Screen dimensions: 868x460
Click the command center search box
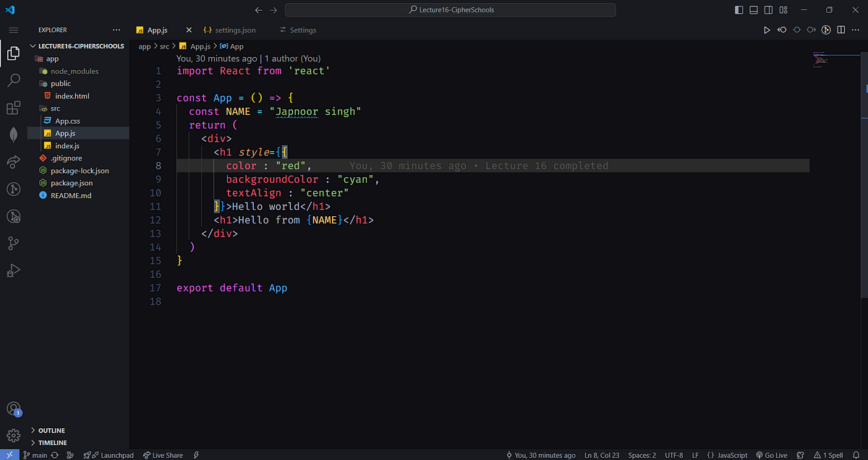(x=451, y=10)
